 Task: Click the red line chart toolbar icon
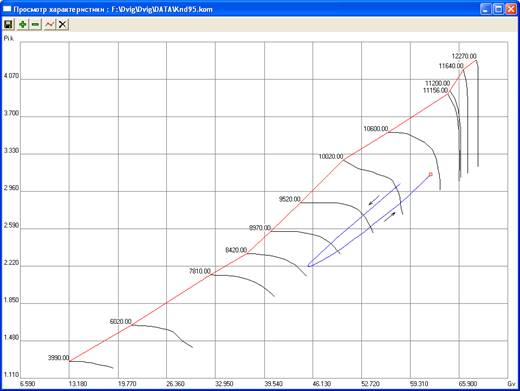[x=49, y=24]
